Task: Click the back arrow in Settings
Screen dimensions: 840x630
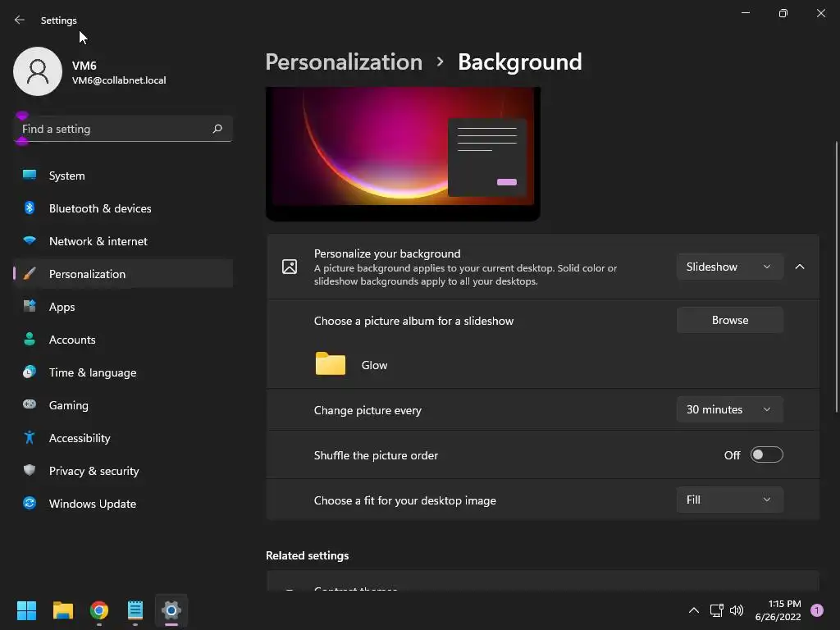Action: click(x=20, y=20)
